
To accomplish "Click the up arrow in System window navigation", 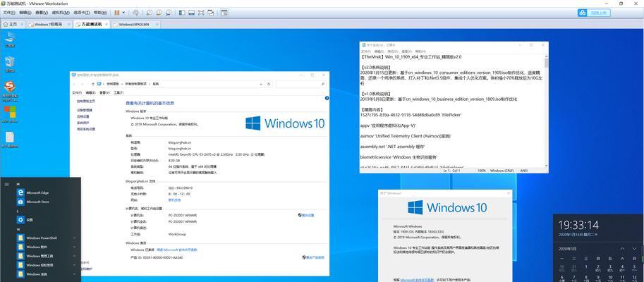I will coord(93,84).
